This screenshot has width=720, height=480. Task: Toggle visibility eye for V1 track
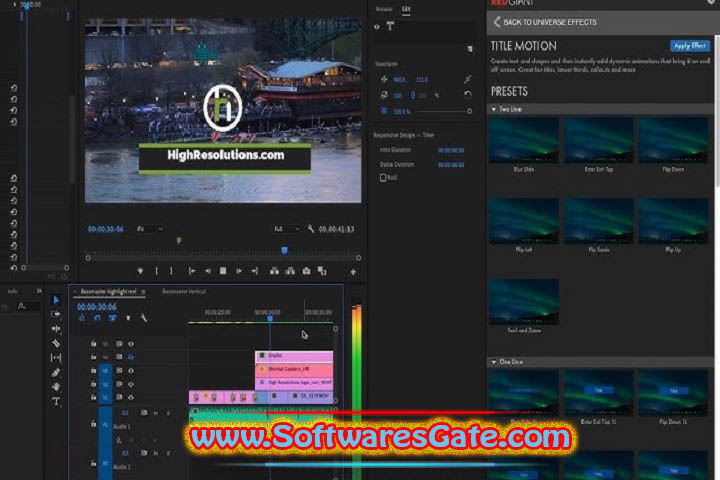click(131, 397)
